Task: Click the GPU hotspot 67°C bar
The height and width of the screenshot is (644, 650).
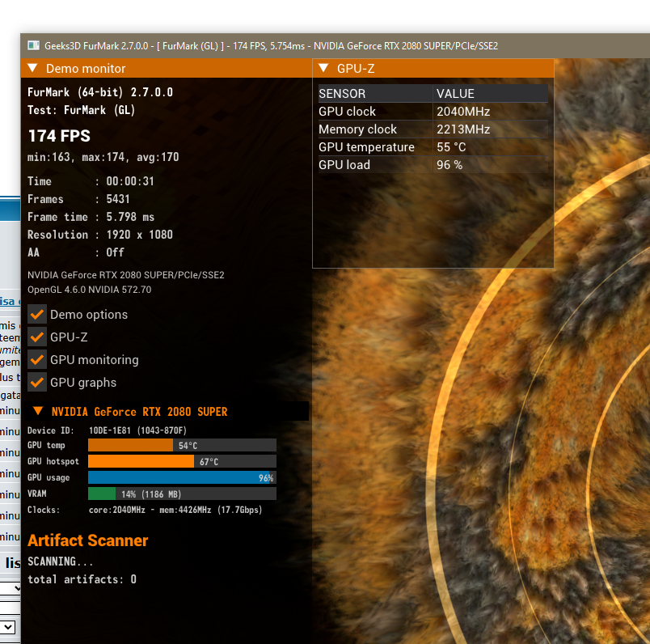Action: [141, 462]
